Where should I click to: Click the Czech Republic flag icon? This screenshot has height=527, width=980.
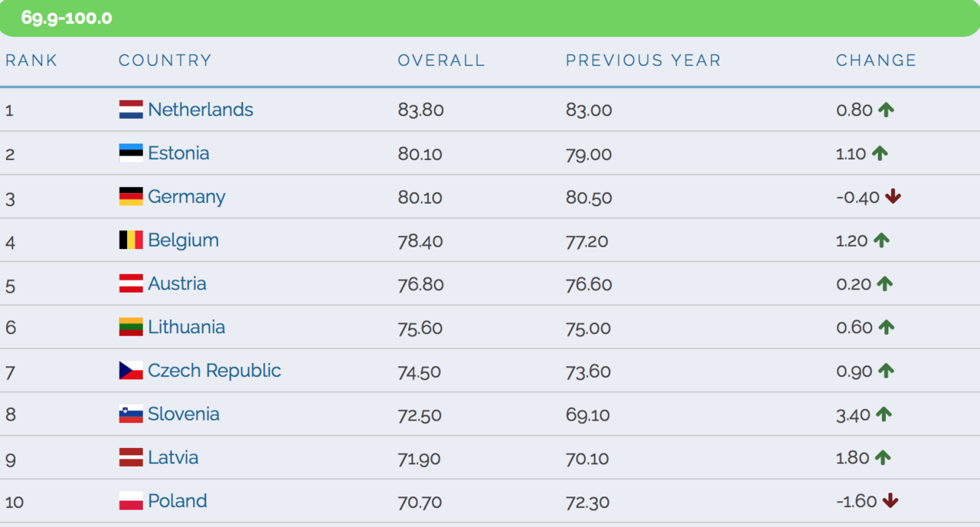coord(131,371)
